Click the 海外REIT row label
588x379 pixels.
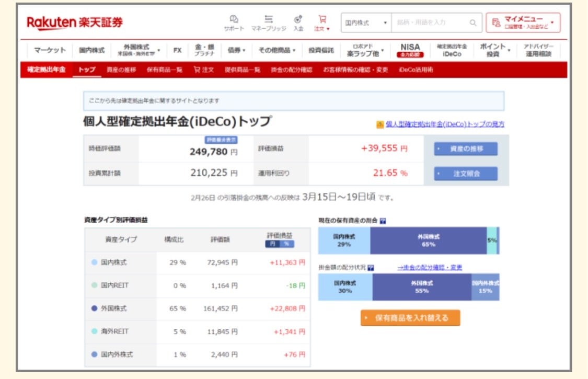(115, 332)
